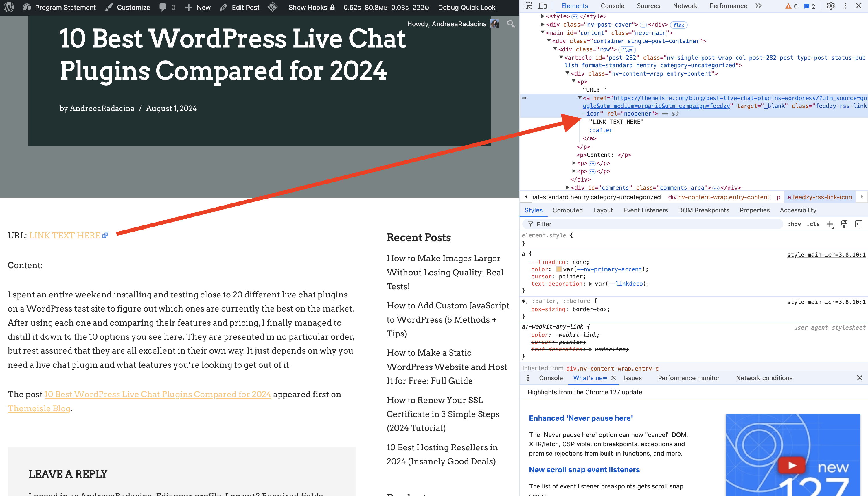
Task: Click the new style rule plus icon
Action: 830,224
